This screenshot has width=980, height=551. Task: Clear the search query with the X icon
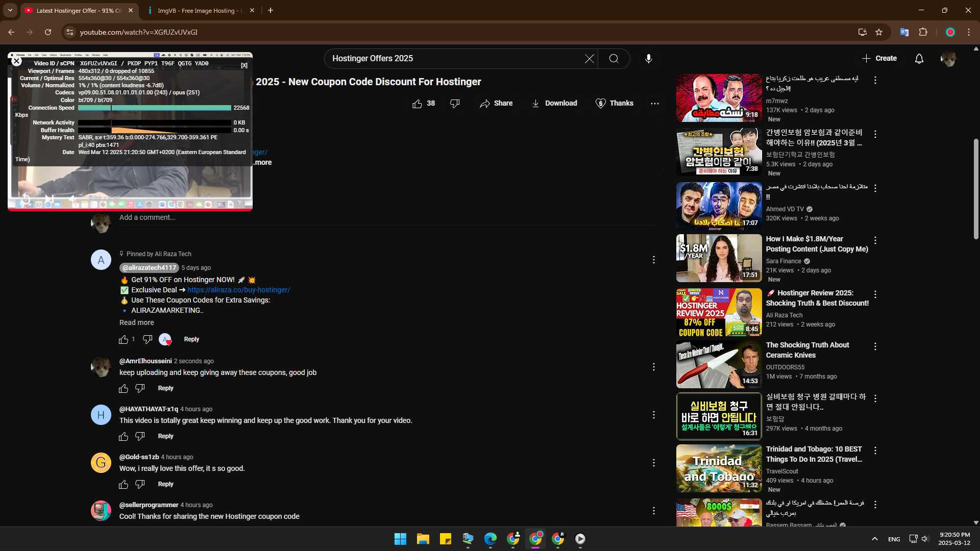click(589, 59)
